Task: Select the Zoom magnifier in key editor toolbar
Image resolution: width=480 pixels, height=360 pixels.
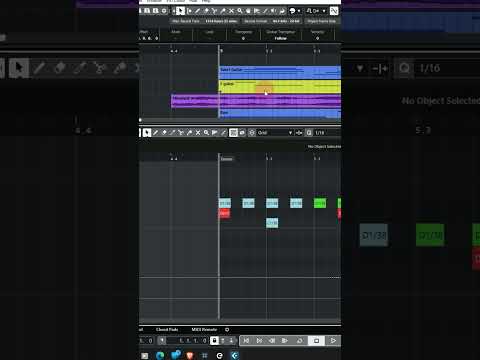Action: click(206, 133)
